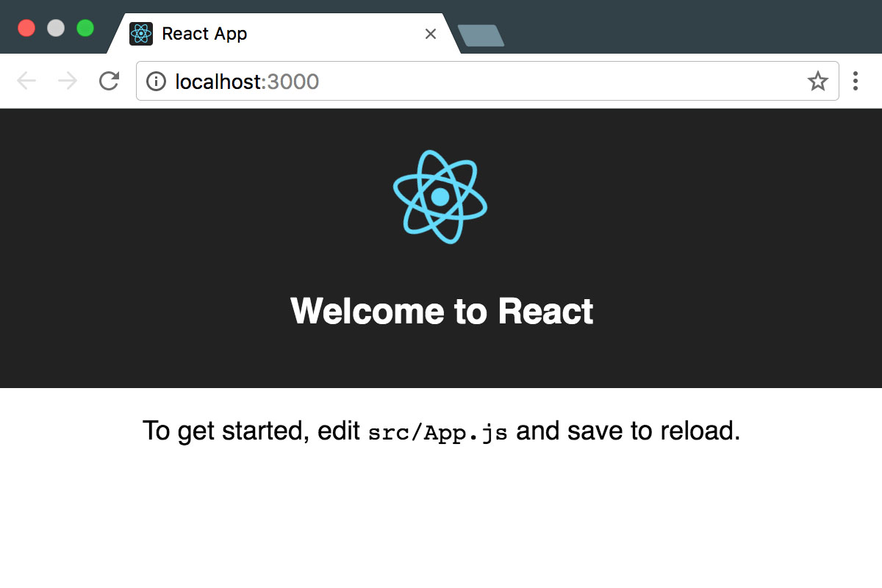Viewport: 882px width, 588px height.
Task: Open a new tab button
Action: (481, 35)
